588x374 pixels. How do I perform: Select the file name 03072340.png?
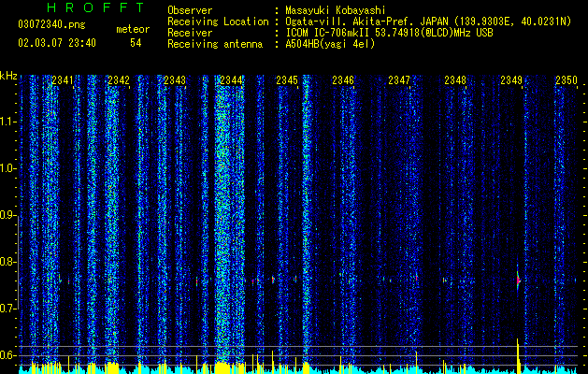(x=51, y=25)
